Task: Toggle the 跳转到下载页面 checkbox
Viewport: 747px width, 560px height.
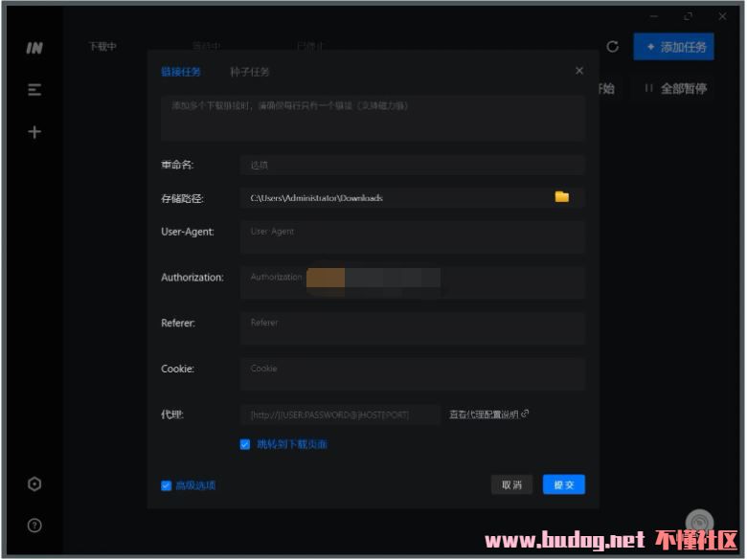Action: 245,444
